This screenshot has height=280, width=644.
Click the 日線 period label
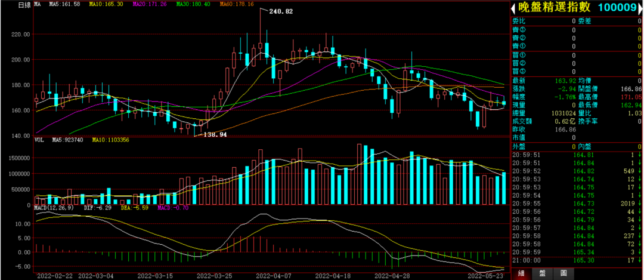[24, 5]
